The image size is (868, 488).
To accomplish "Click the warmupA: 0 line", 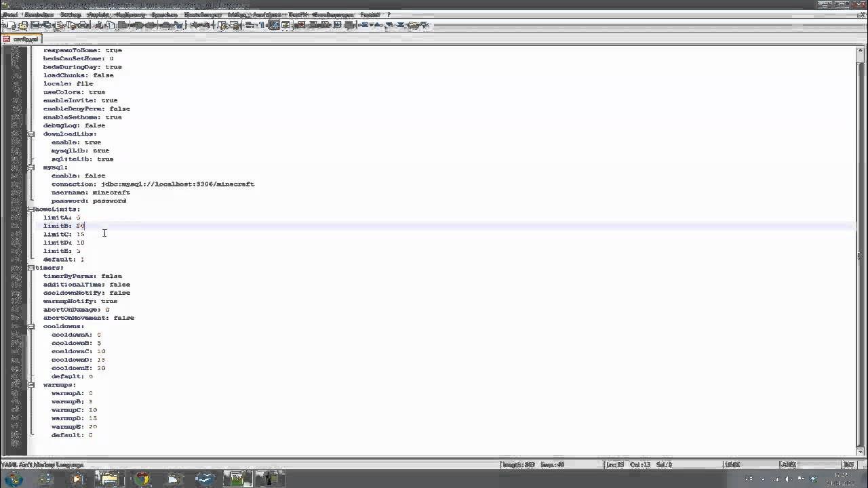I will 72,393.
